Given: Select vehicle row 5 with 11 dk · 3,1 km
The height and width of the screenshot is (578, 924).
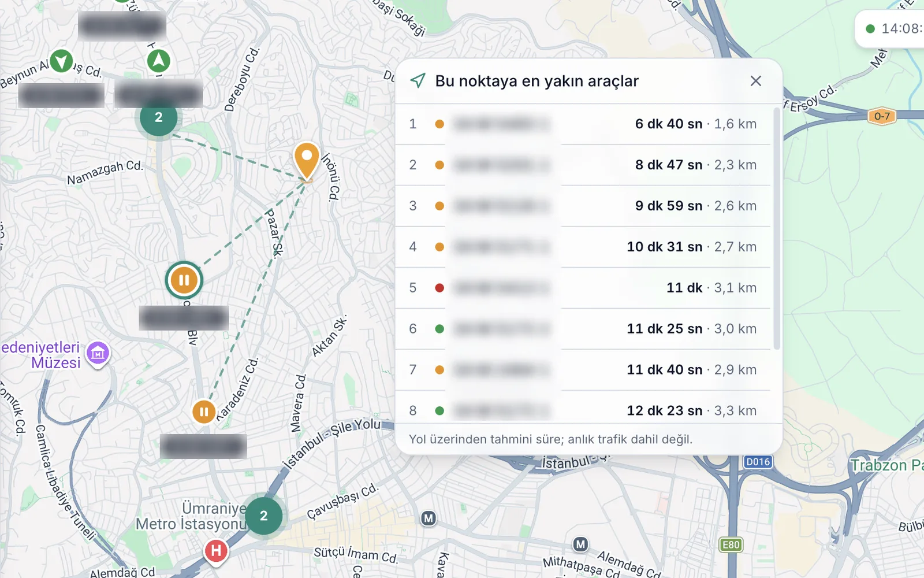Looking at the screenshot, I should click(583, 288).
